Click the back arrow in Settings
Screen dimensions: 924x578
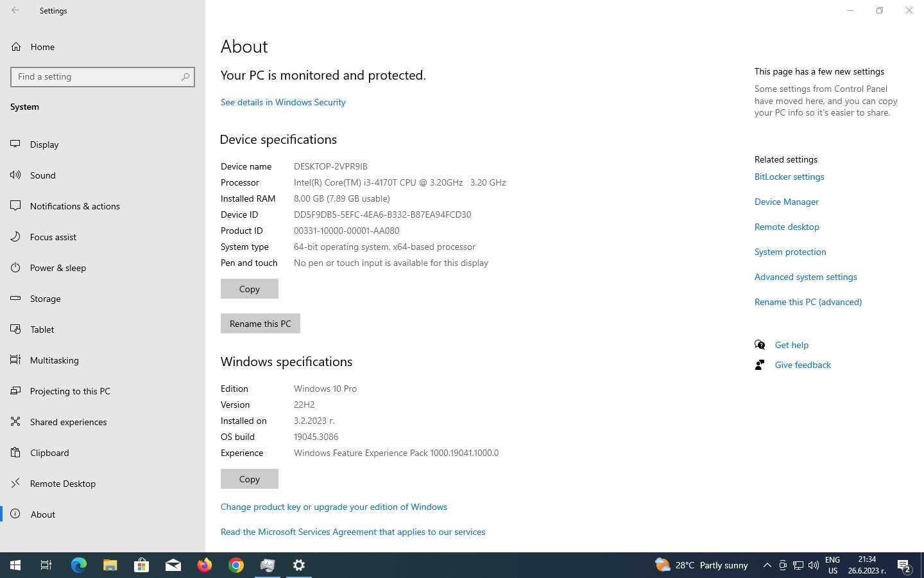[15, 10]
